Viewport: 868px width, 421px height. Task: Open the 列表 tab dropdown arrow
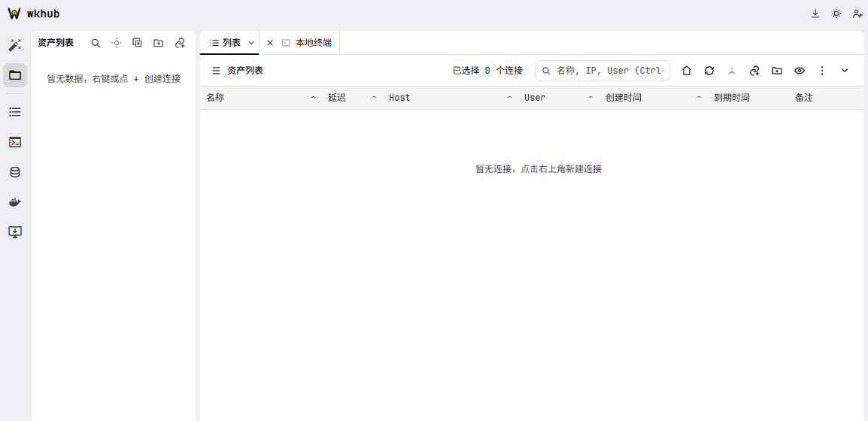click(251, 43)
